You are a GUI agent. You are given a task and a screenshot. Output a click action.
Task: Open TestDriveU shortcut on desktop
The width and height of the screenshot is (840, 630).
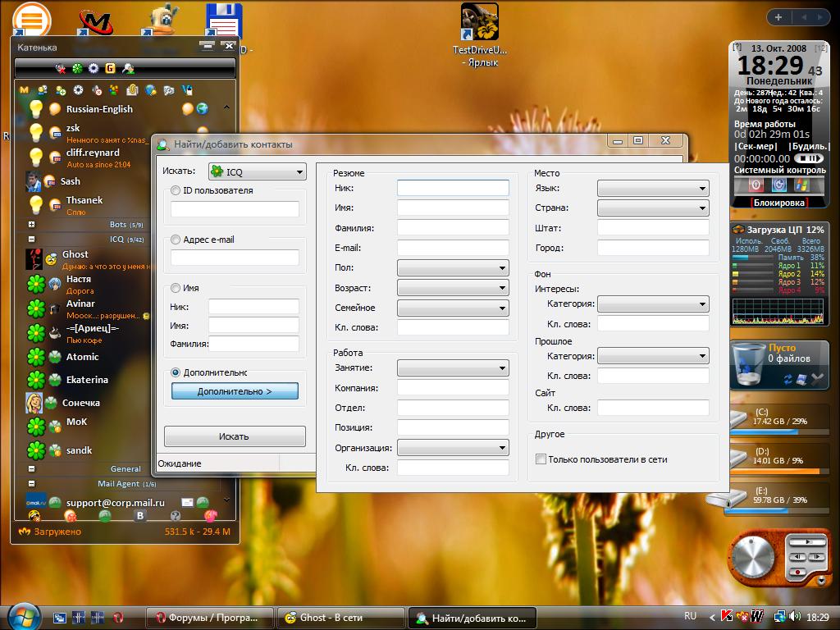pyautogui.click(x=480, y=22)
